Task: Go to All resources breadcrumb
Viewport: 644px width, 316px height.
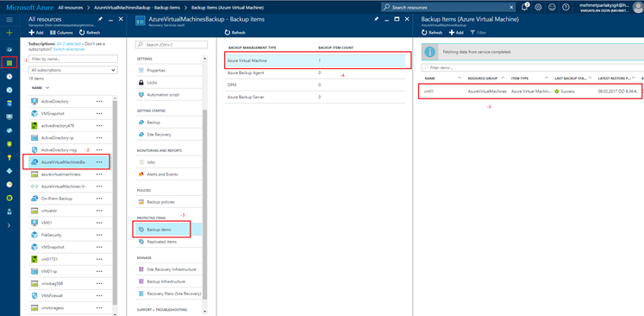Action: point(71,8)
